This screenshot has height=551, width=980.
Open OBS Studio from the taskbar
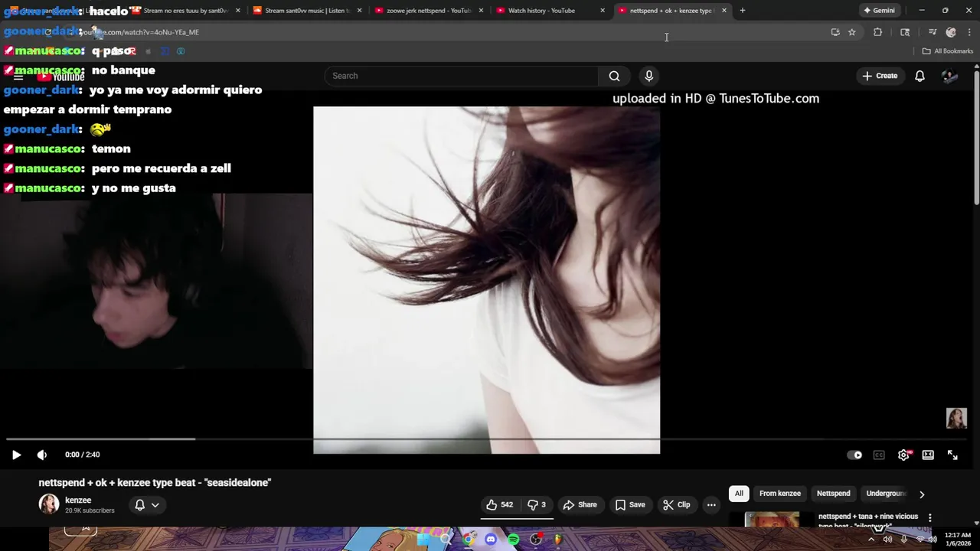[536, 540]
